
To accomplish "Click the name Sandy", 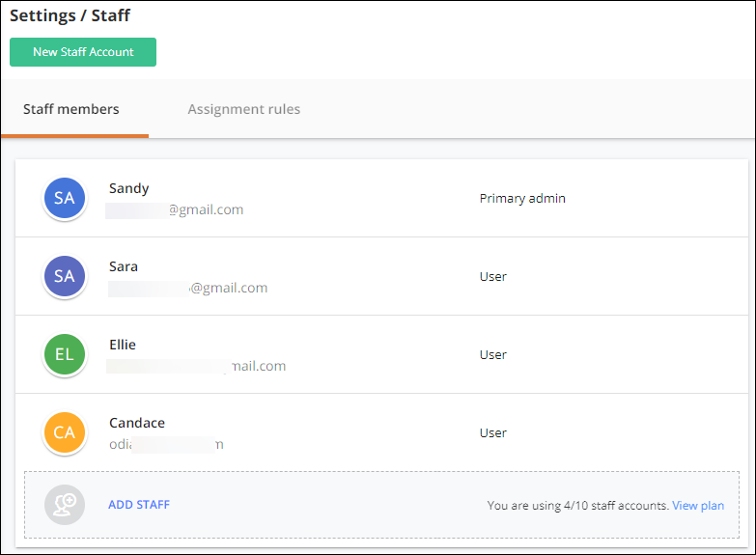I will click(x=128, y=188).
